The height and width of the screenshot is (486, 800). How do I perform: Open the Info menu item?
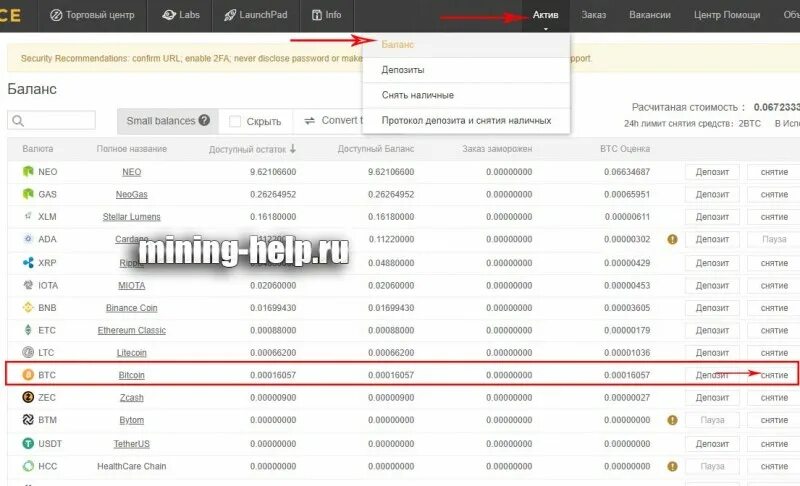click(327, 15)
